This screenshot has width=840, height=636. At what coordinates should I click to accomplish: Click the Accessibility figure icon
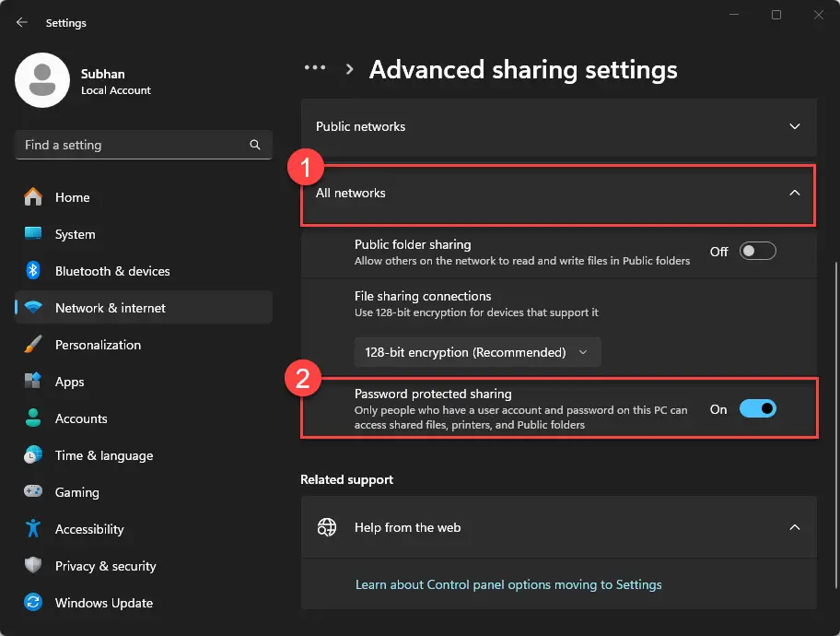click(x=33, y=529)
